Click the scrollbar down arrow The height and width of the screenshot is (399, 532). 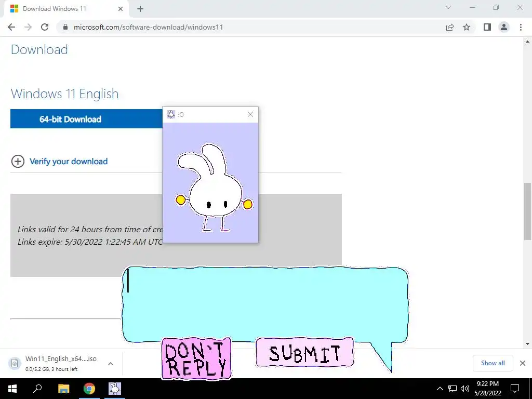point(527,344)
